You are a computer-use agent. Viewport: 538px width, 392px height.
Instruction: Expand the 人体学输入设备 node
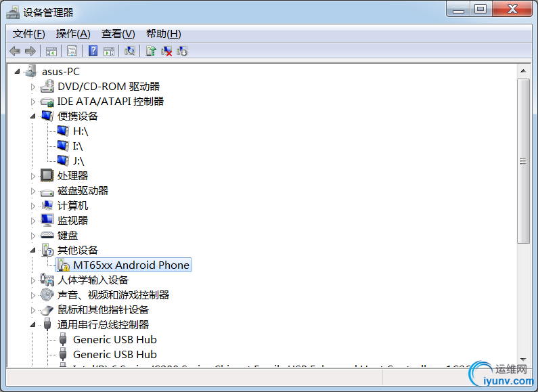pos(33,280)
